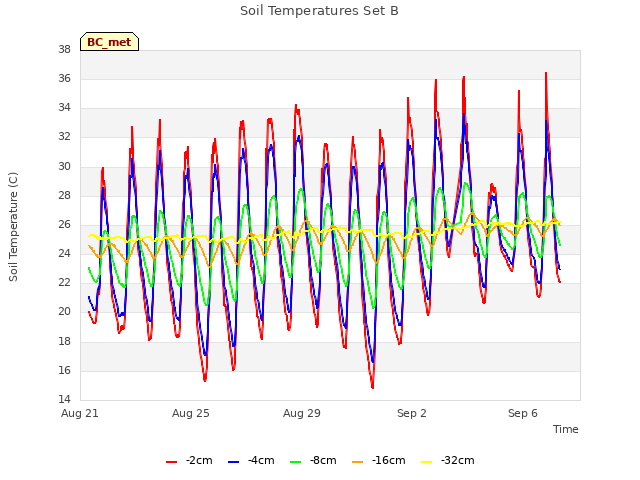This screenshot has height=480, width=640.
Task: Click the blue -4cm legend swatch
Action: (233, 462)
